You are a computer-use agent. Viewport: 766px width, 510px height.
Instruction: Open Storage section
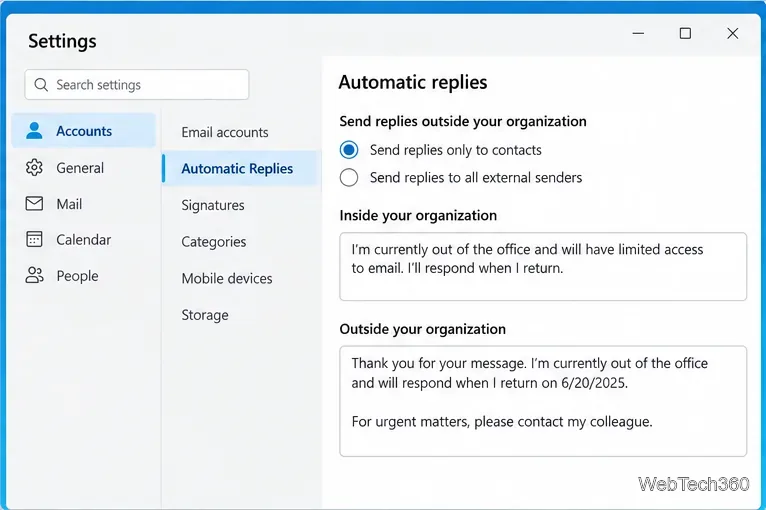click(205, 315)
